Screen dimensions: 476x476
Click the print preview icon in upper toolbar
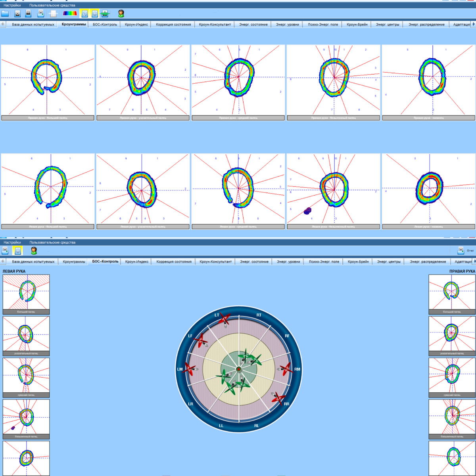tap(40, 13)
